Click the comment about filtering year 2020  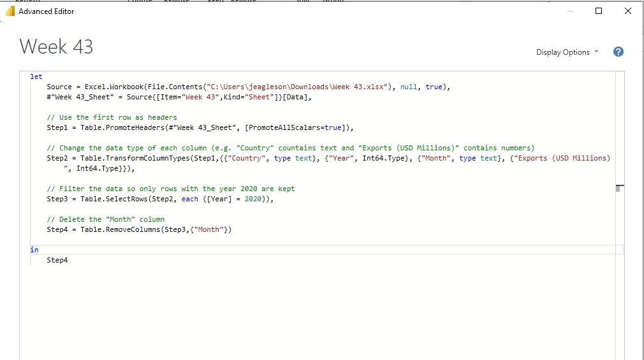(x=170, y=189)
